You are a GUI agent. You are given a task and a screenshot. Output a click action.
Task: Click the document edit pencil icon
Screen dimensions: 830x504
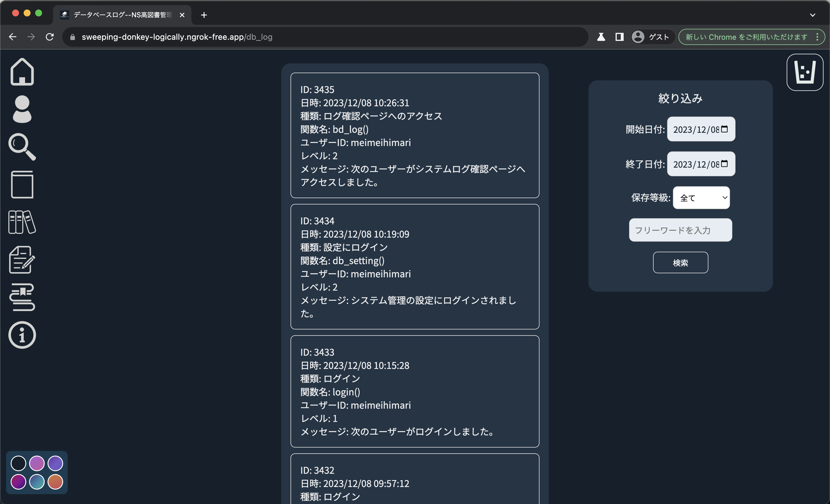coord(22,259)
